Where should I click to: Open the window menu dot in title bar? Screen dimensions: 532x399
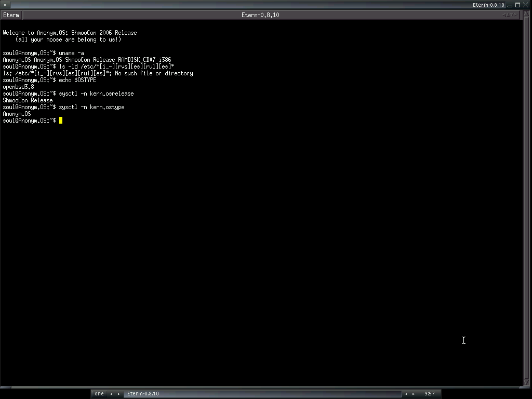tap(5, 5)
